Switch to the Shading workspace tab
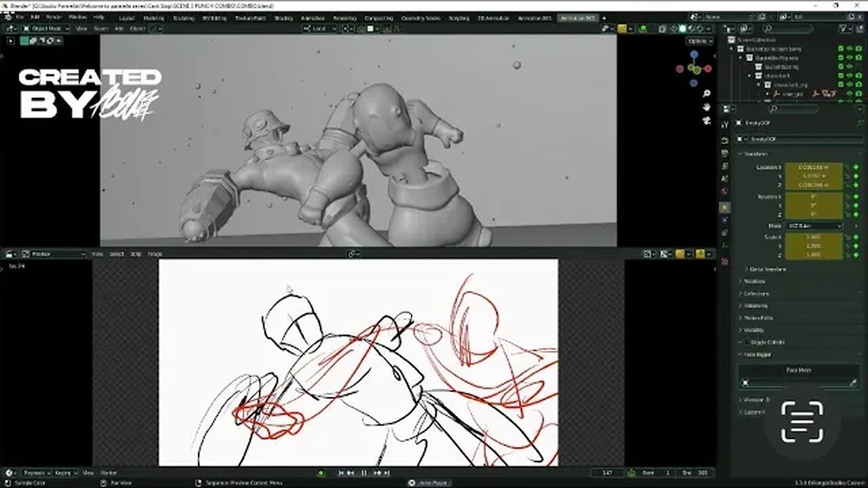 283,18
